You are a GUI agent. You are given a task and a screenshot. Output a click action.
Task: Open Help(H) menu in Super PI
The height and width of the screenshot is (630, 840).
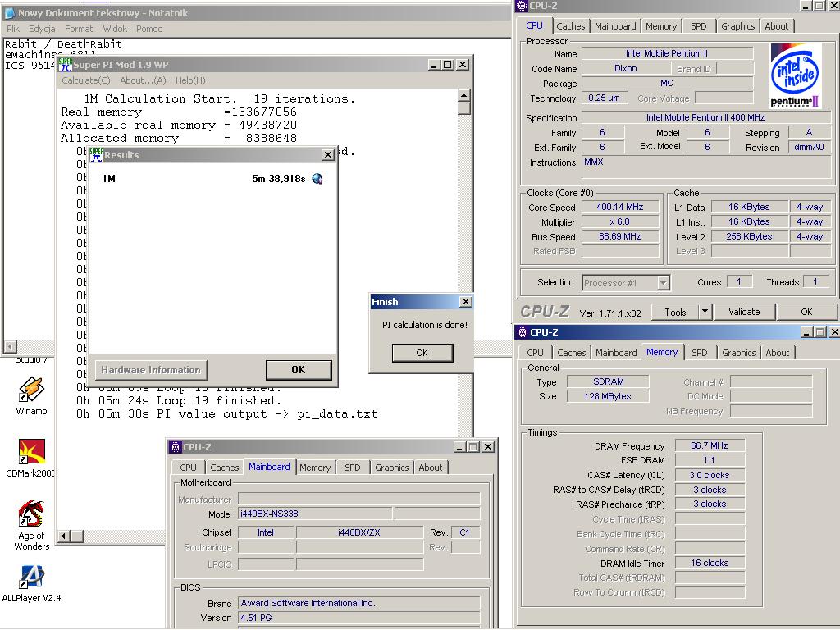[x=190, y=80]
